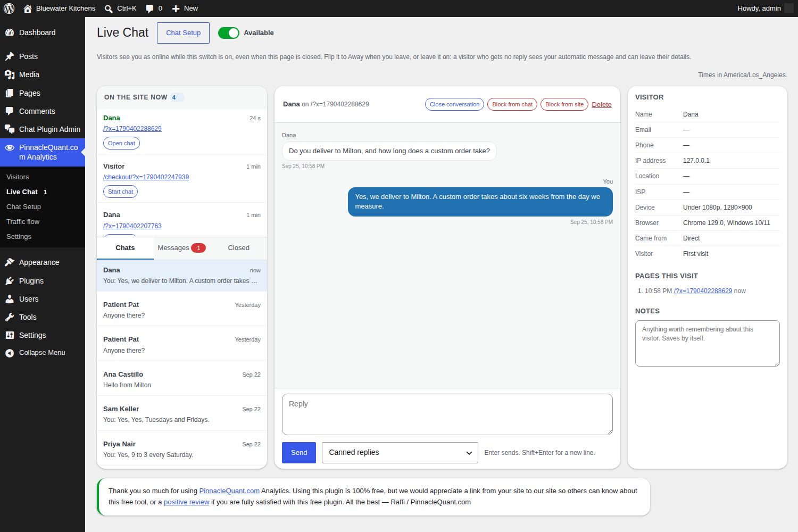Click the WordPress logo icon
The image size is (798, 532).
click(x=9, y=9)
